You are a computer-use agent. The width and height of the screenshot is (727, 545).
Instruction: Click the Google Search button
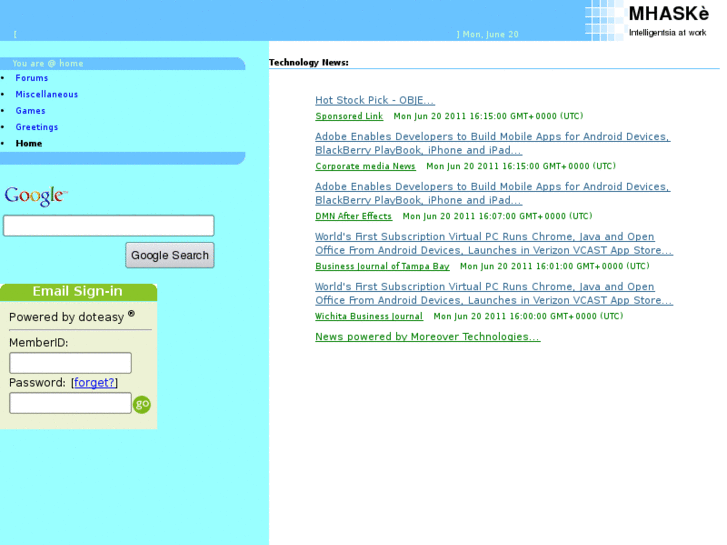click(170, 255)
